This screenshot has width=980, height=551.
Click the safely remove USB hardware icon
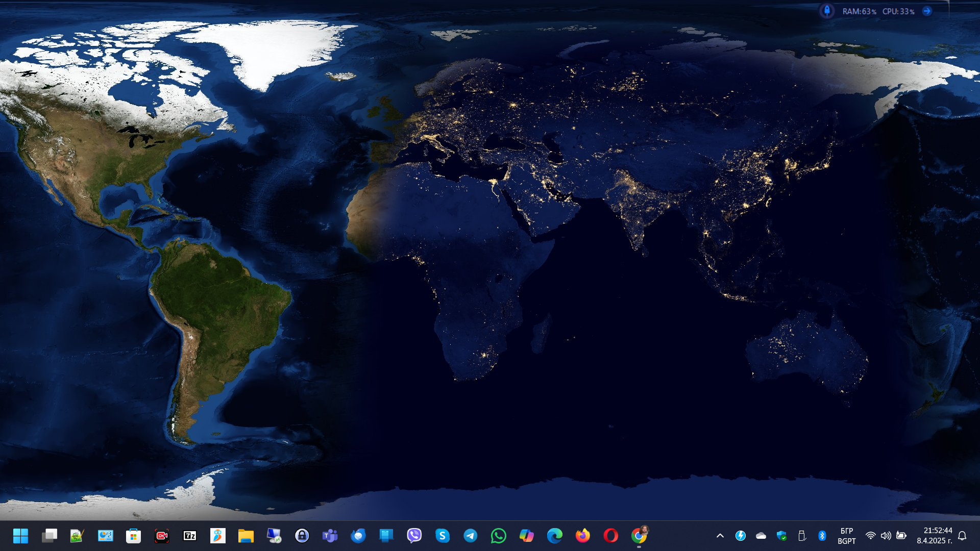click(801, 536)
